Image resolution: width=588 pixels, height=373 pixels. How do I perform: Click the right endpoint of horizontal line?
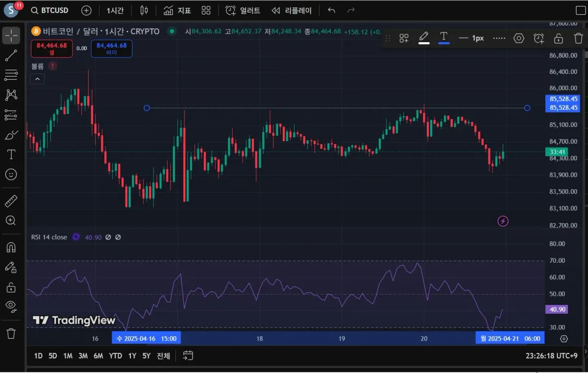coord(527,108)
